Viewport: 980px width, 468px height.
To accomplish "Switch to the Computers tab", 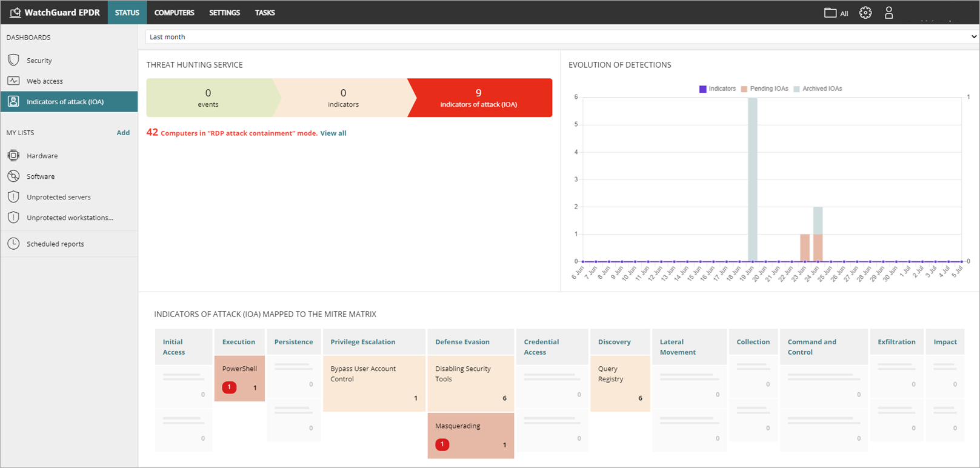I will click(174, 13).
